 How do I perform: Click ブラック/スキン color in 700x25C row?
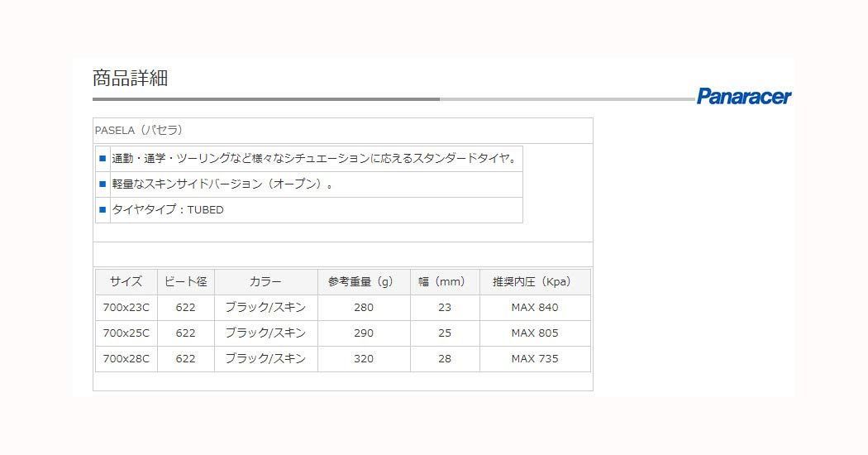pos(265,333)
